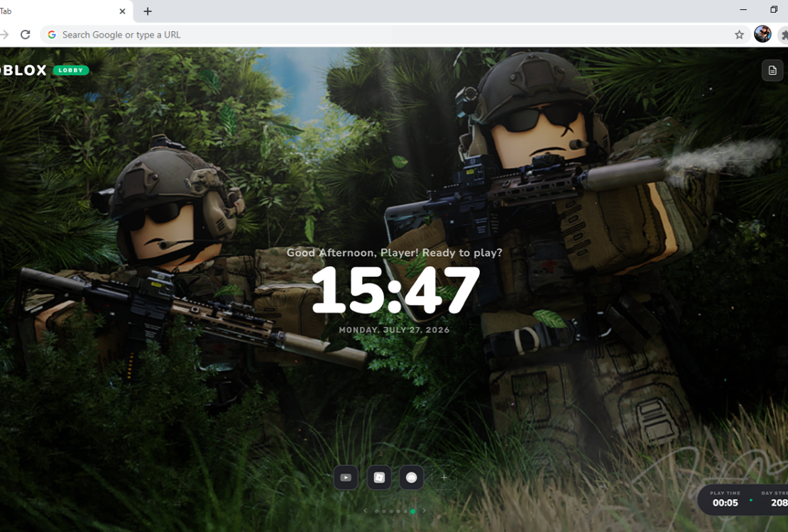Image resolution: width=788 pixels, height=532 pixels.
Task: Open the Discord shortcut tile
Action: [411, 478]
